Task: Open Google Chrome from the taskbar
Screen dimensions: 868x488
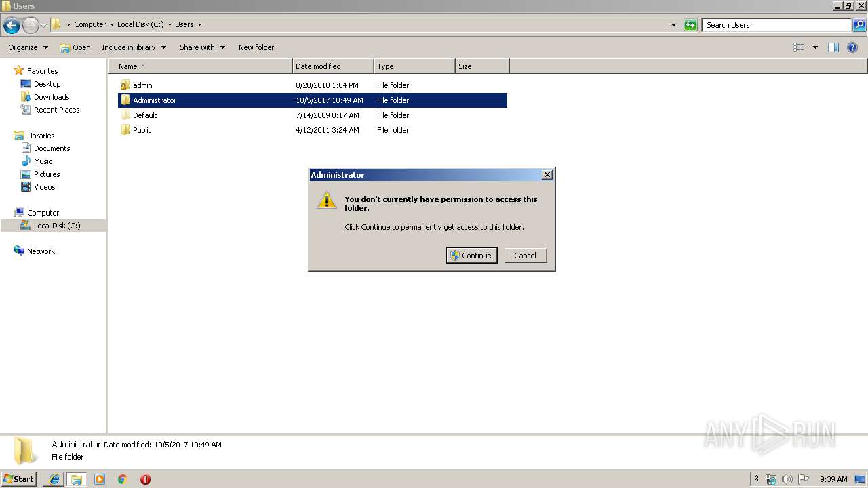Action: (x=122, y=479)
